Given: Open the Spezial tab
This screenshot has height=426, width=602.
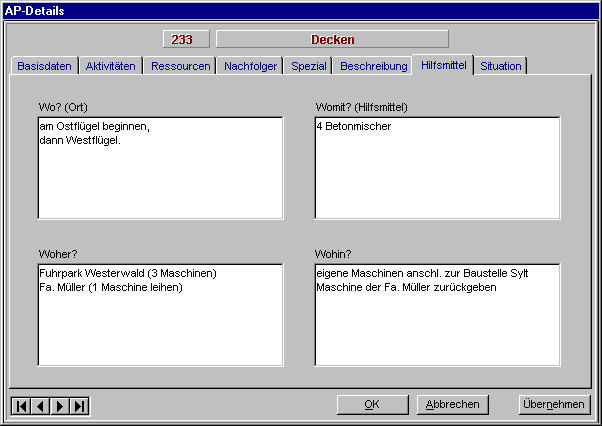Looking at the screenshot, I should 308,66.
